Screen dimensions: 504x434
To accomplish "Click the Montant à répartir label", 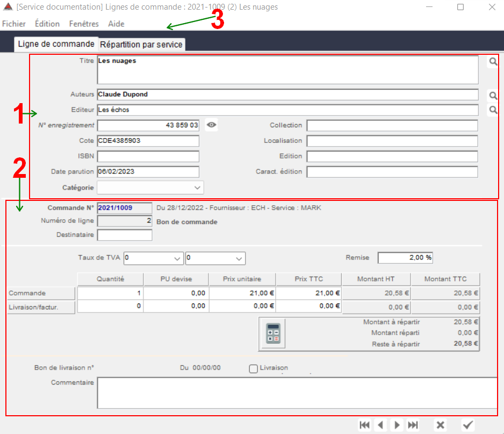I will point(392,322).
